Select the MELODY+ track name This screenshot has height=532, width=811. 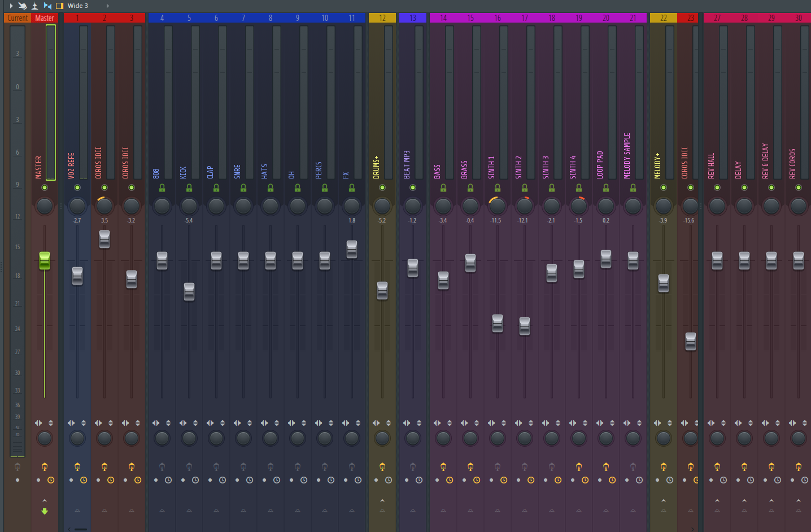[657, 166]
